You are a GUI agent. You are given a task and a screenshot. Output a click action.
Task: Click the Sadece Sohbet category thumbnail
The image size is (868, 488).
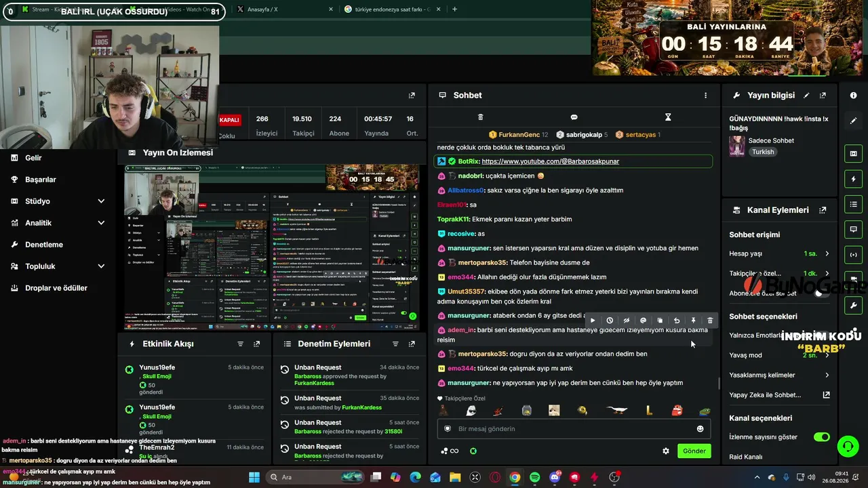pos(737,146)
